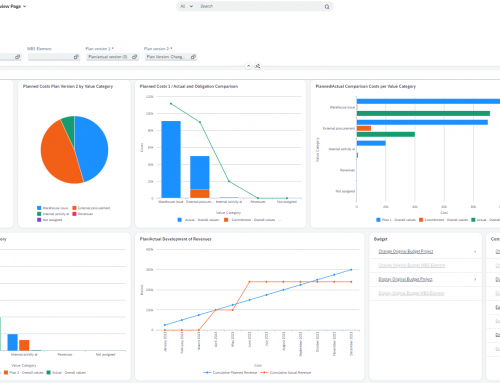Click Display Original Budget WBS-Element link
This screenshot has width=500, height=383.
click(411, 293)
